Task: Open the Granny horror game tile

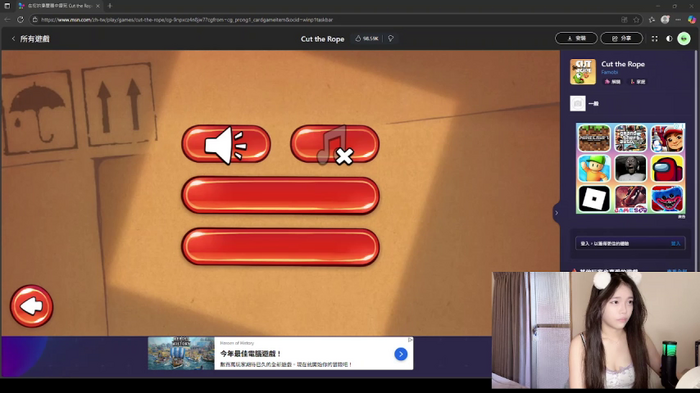Action: (x=630, y=168)
